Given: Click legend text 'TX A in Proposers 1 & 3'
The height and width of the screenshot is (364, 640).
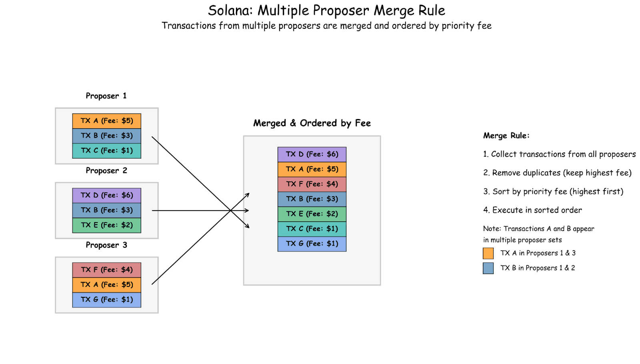Looking at the screenshot, I should click(538, 253).
